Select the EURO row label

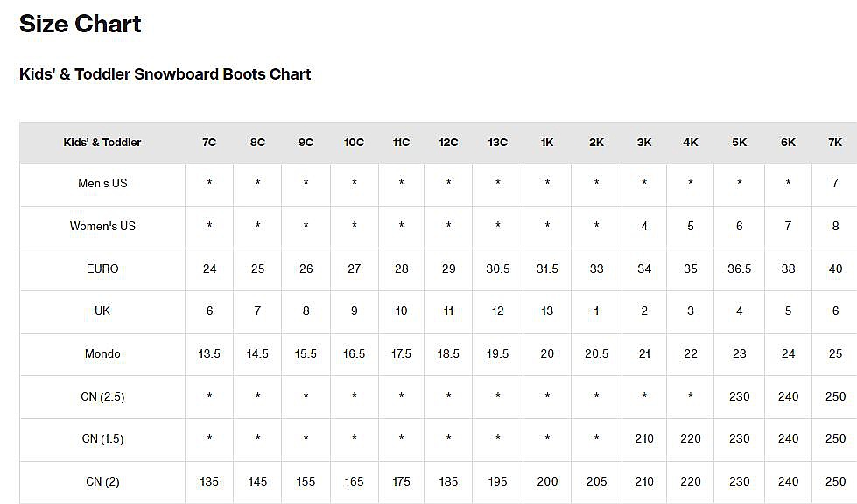coord(102,269)
